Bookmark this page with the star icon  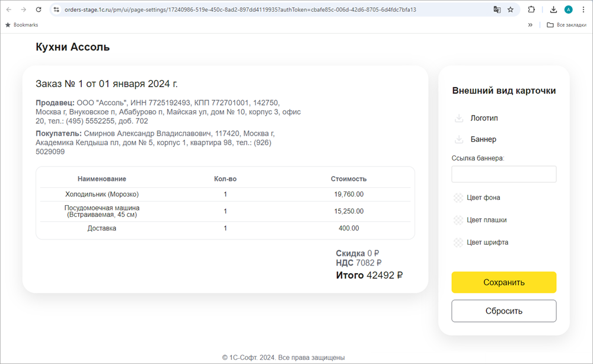510,9
